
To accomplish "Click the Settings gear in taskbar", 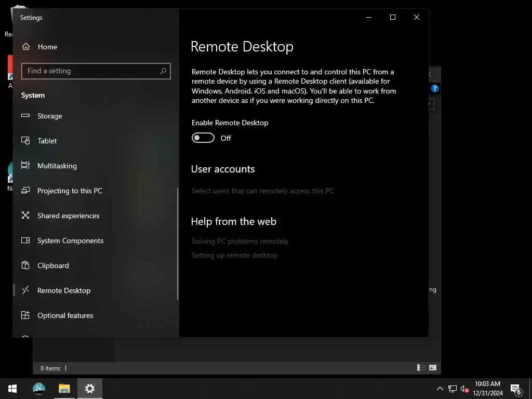I will tap(89, 389).
